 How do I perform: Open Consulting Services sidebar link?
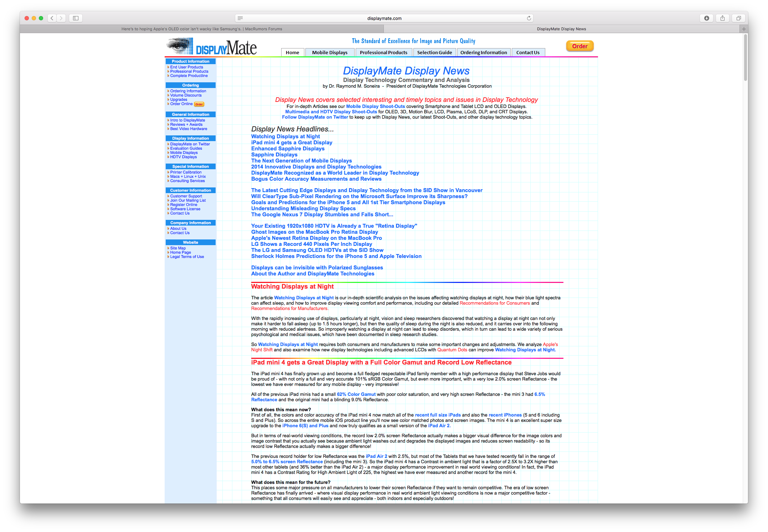pos(187,181)
